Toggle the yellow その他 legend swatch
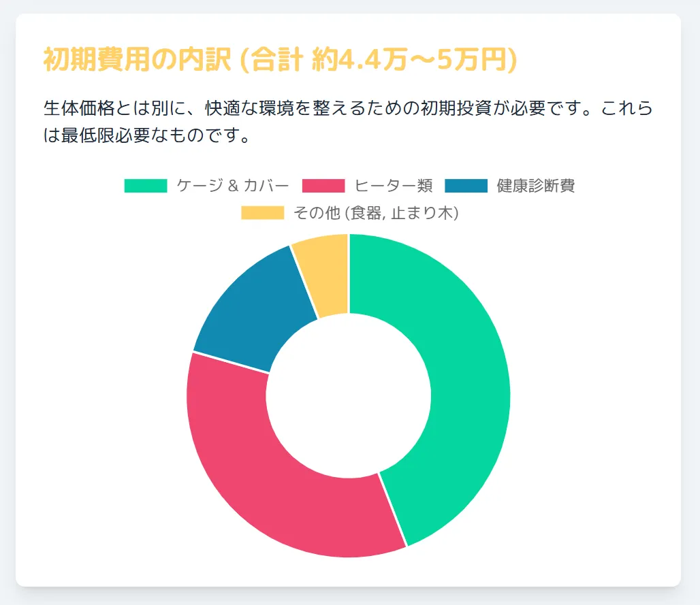 pos(263,213)
